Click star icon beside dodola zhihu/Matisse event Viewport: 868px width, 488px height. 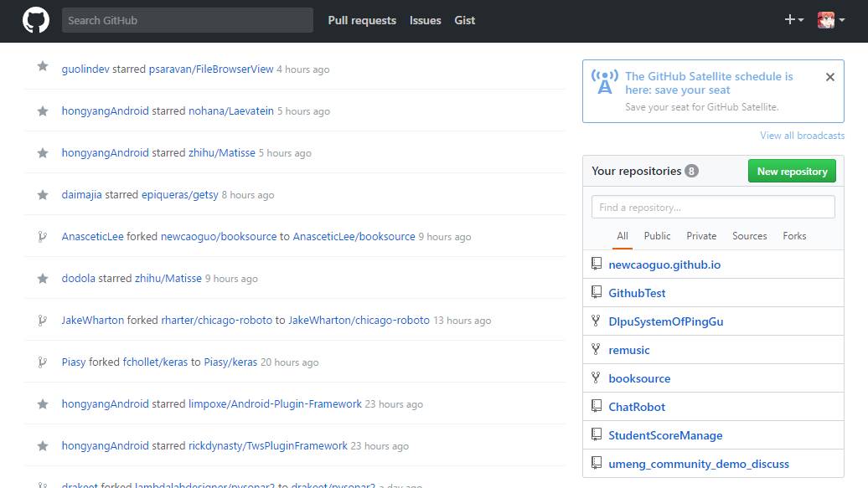tap(43, 278)
